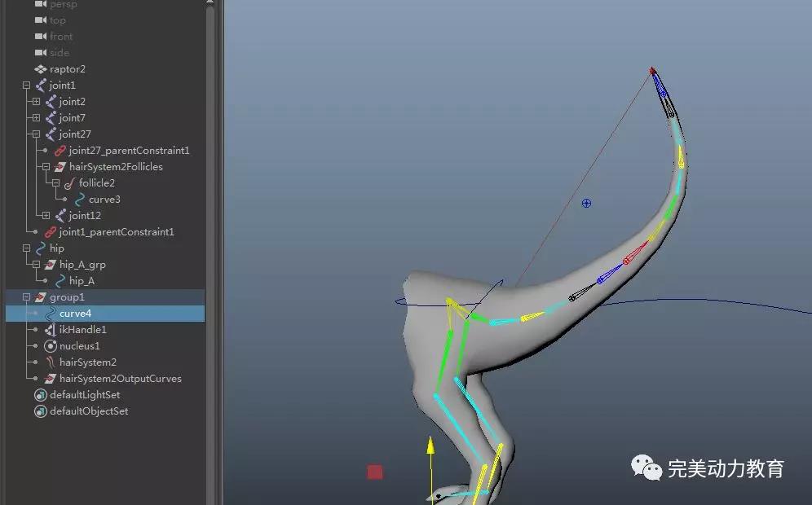Image resolution: width=812 pixels, height=505 pixels.
Task: Expand the joint7 node tree
Action: pos(36,118)
